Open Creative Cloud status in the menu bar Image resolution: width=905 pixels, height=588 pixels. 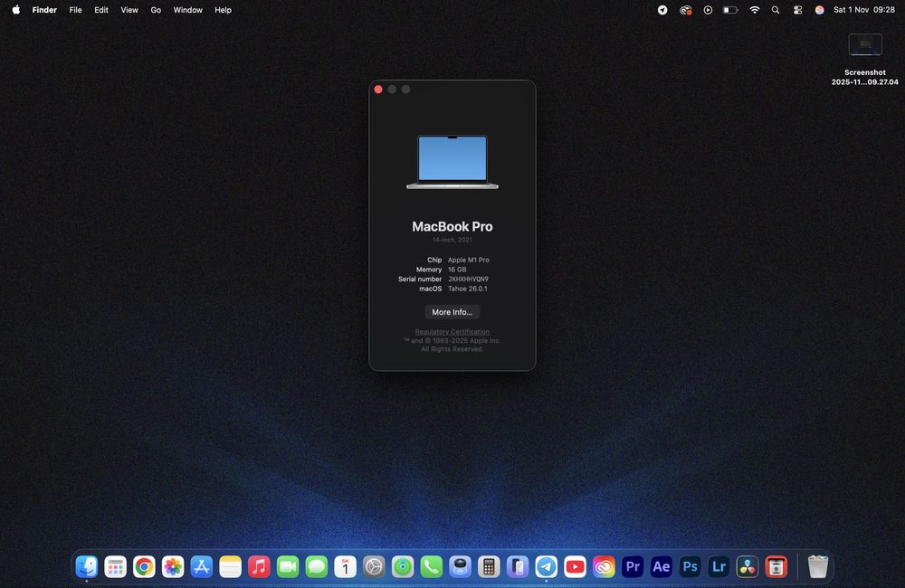(685, 10)
